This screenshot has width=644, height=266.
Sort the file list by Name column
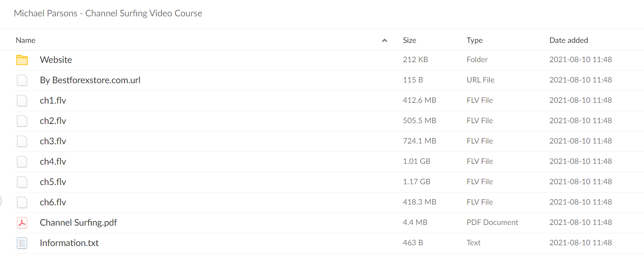pos(25,40)
